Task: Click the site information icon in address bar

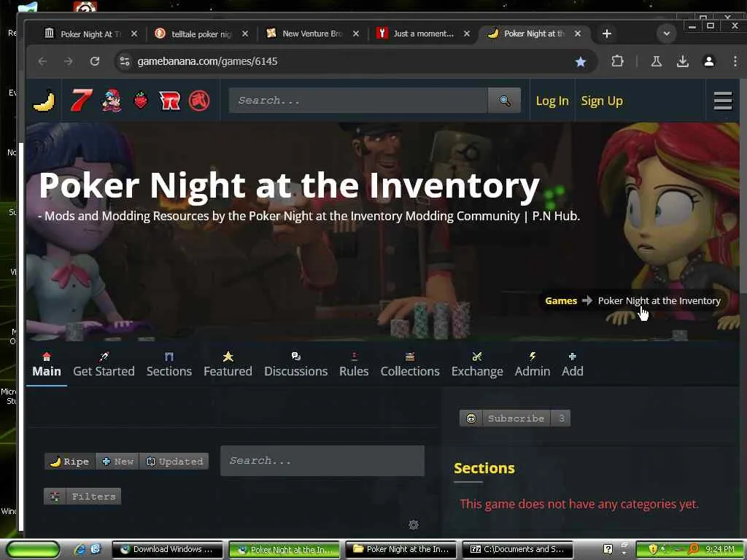Action: tap(125, 61)
